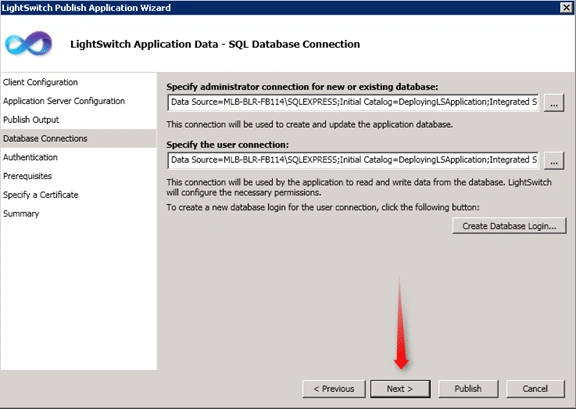This screenshot has height=409, width=576.
Task: Click Create Database Login button
Action: [x=509, y=226]
